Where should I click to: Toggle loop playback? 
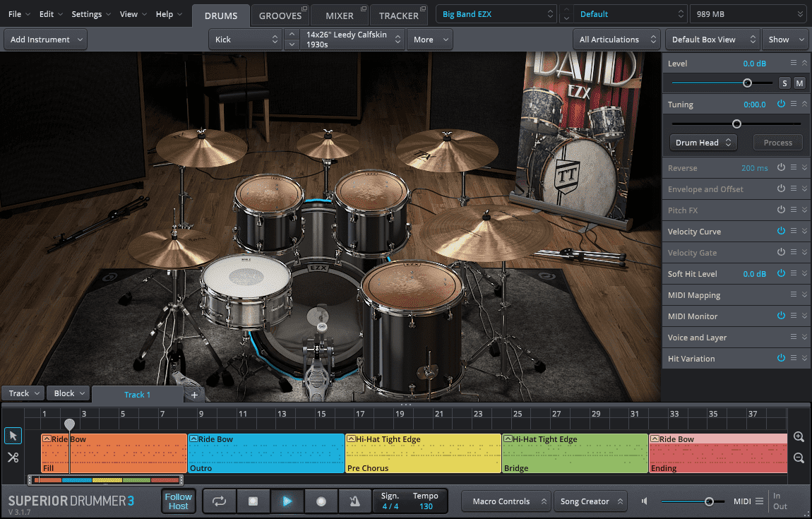click(220, 501)
